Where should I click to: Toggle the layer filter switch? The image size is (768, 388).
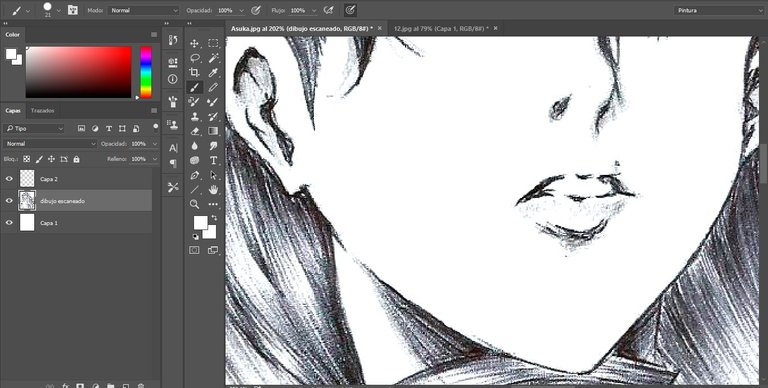click(156, 127)
